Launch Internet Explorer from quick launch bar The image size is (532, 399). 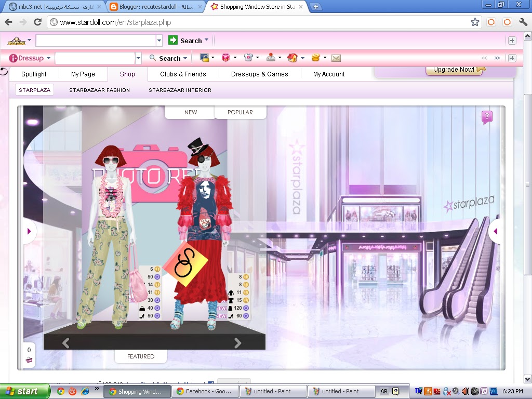tap(85, 391)
